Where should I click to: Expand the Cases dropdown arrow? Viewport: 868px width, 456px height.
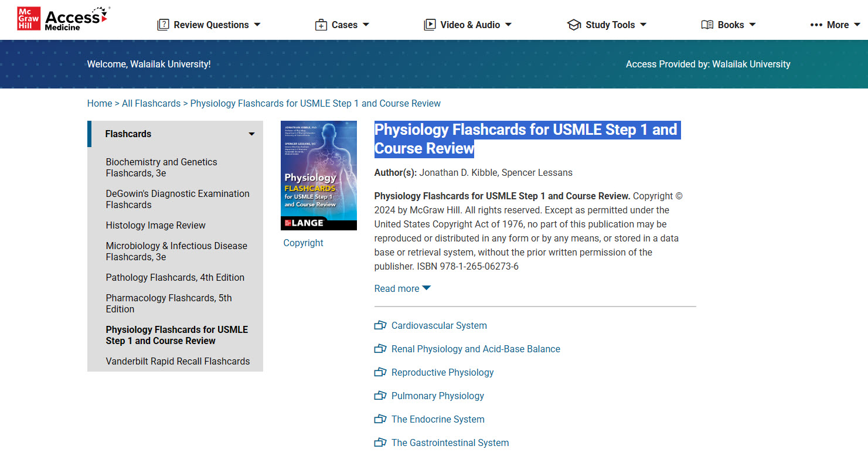tap(366, 25)
